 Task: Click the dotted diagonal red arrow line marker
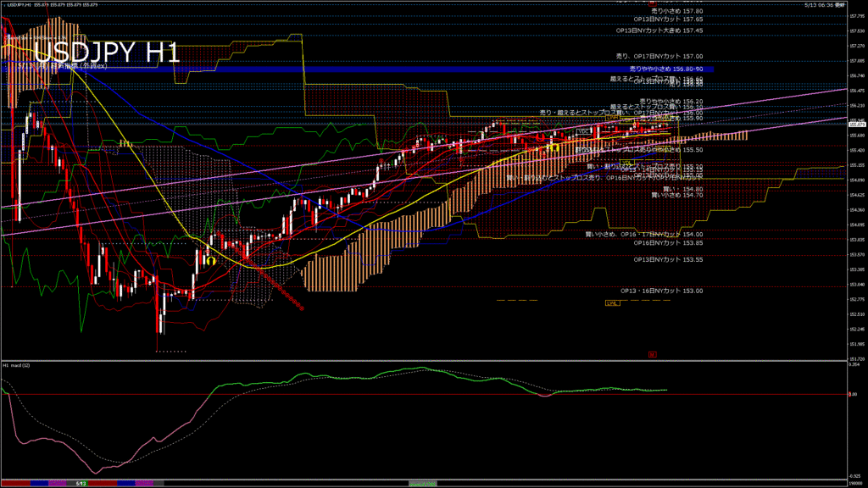(x=268, y=276)
